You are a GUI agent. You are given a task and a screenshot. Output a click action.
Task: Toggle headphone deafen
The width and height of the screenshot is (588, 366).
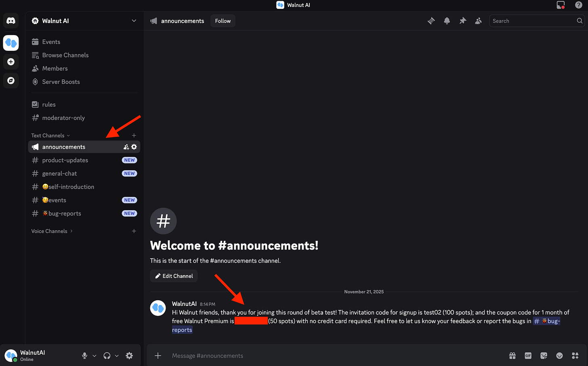(107, 356)
